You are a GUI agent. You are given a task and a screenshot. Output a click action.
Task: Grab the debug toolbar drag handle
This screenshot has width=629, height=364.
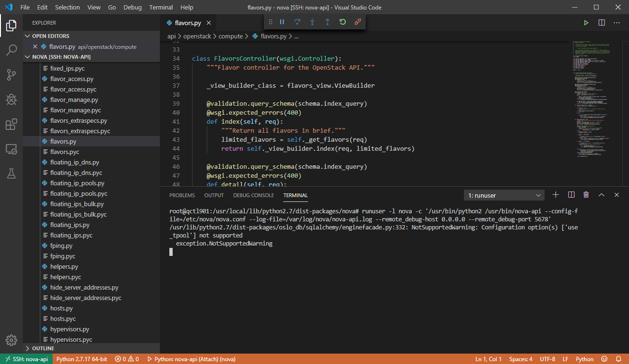[270, 22]
